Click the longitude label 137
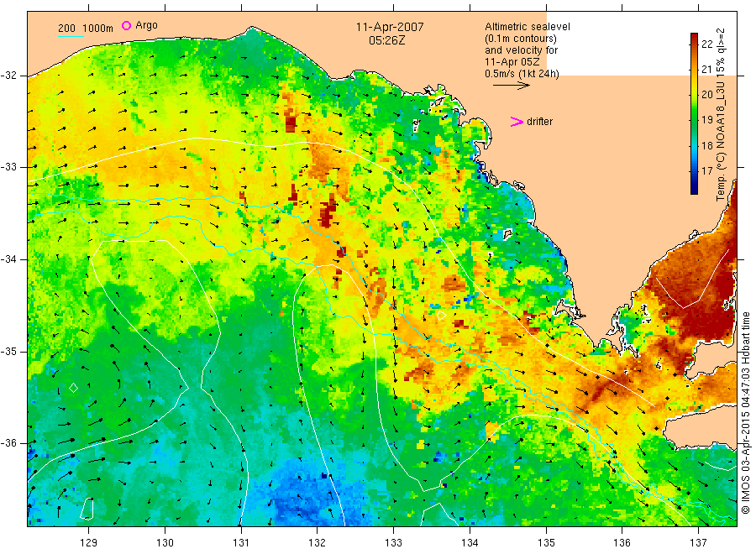 698,542
